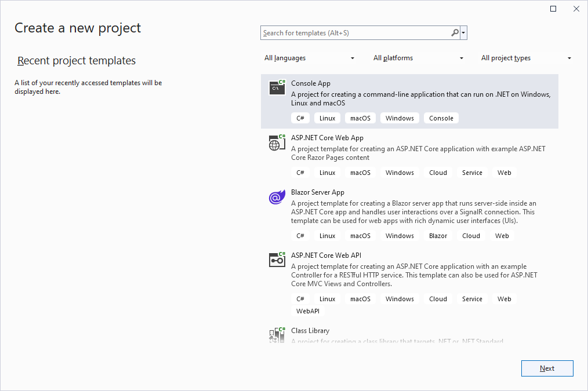This screenshot has width=588, height=391.
Task: Select the Blazor Server App template
Action: (x=318, y=192)
